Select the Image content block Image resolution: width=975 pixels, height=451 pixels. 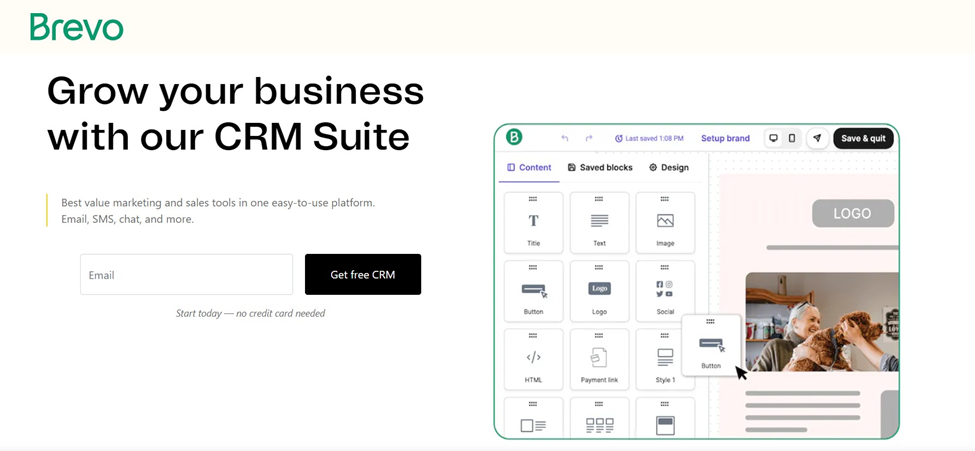coord(665,223)
